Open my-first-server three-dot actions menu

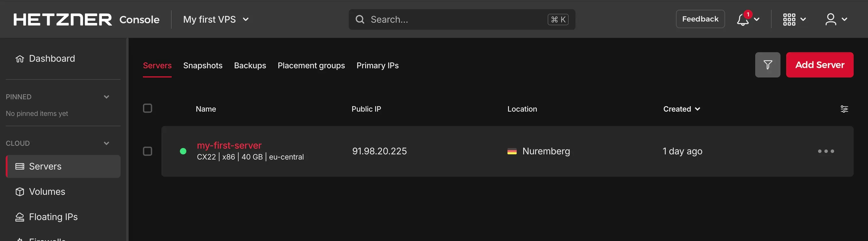(x=826, y=151)
